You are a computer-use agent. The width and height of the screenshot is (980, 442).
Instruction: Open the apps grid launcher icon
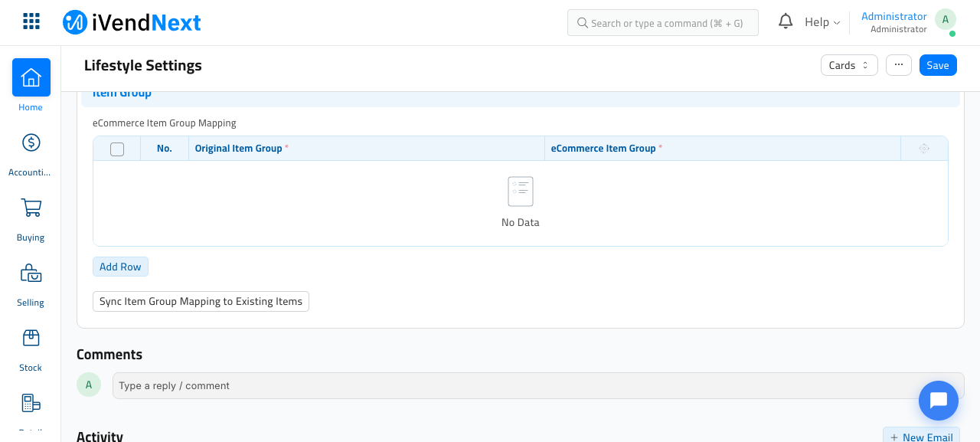point(31,21)
